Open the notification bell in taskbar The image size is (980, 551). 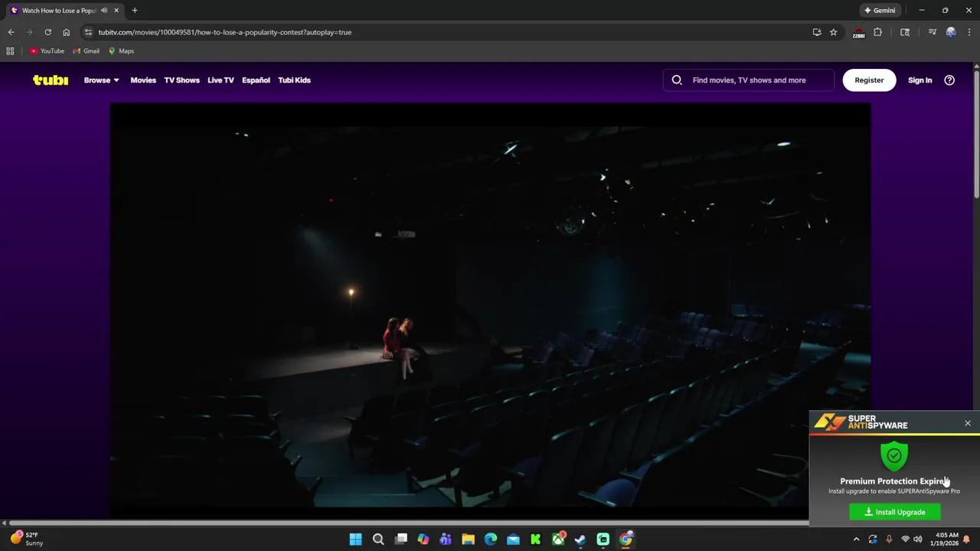[967, 540]
